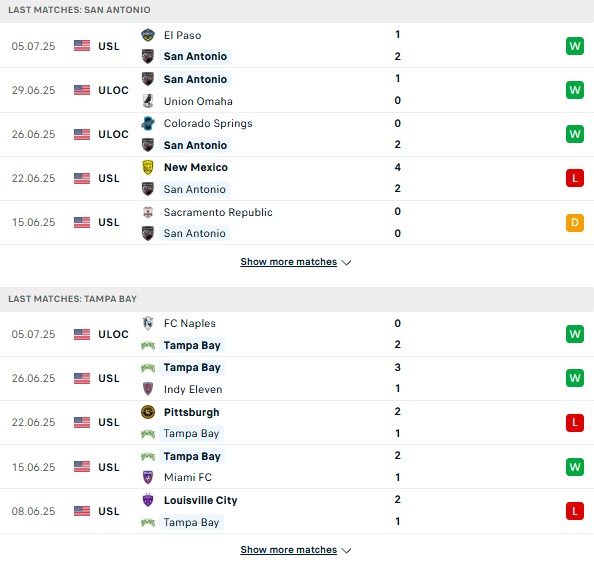Click the Pittsburgh round gold logo
This screenshot has height=569, width=594.
point(148,412)
